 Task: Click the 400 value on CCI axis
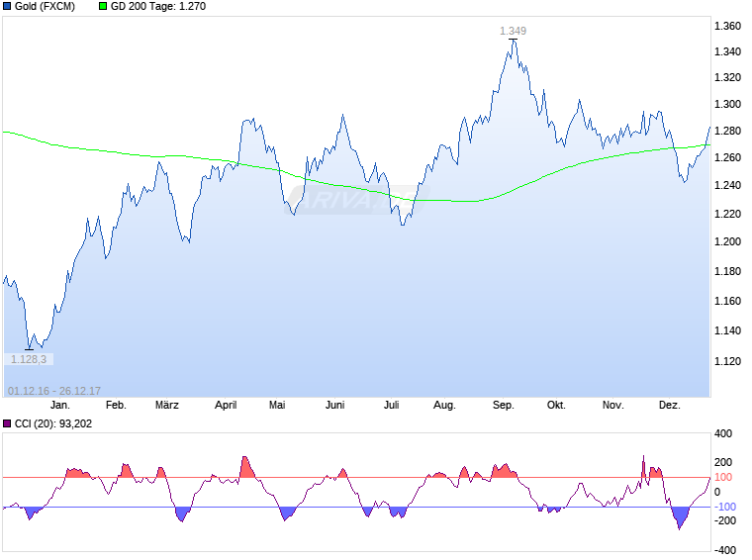(723, 434)
